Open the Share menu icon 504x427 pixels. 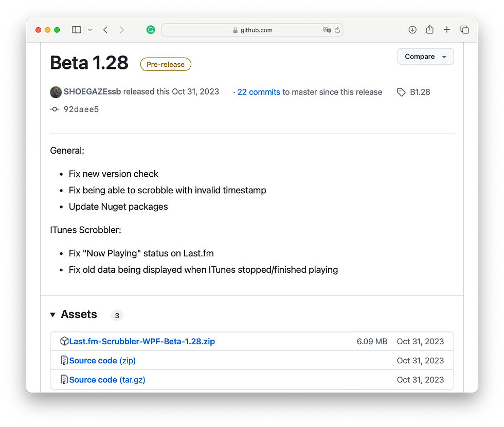point(430,29)
